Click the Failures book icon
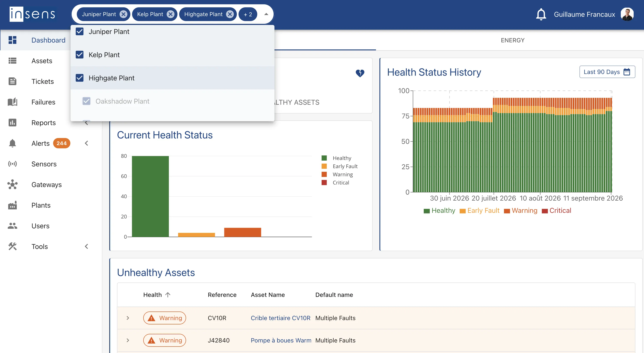This screenshot has height=353, width=644. coord(12,102)
